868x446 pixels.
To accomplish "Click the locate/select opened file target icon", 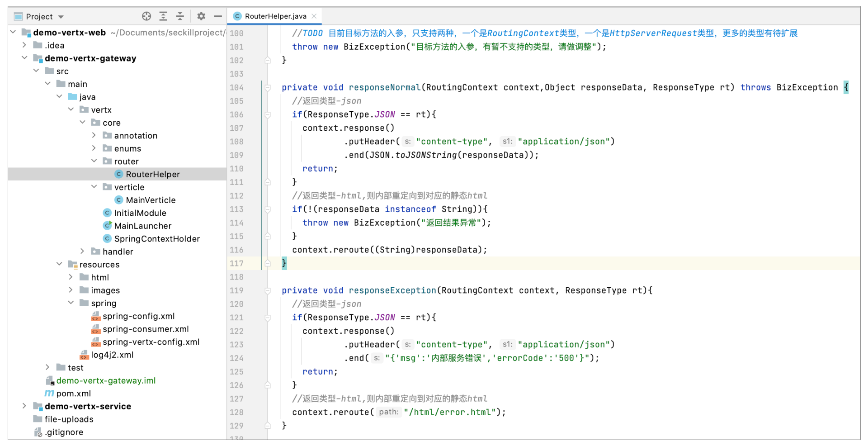I will pyautogui.click(x=146, y=16).
